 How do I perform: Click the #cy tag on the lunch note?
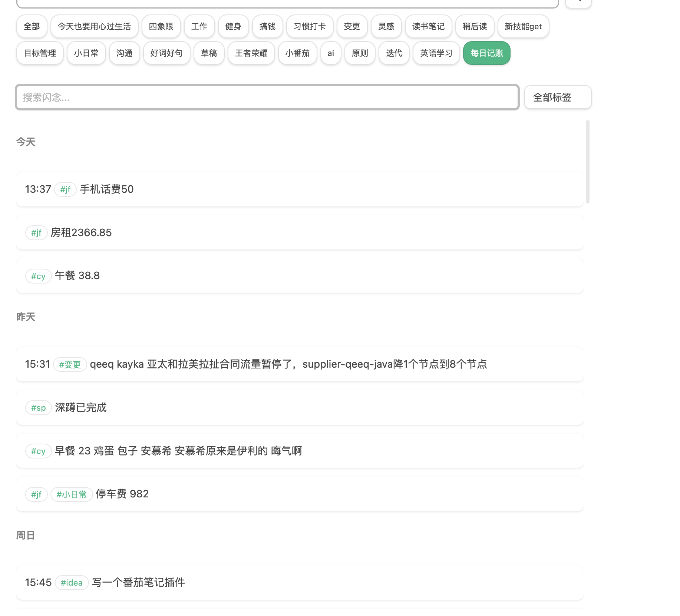(x=38, y=276)
